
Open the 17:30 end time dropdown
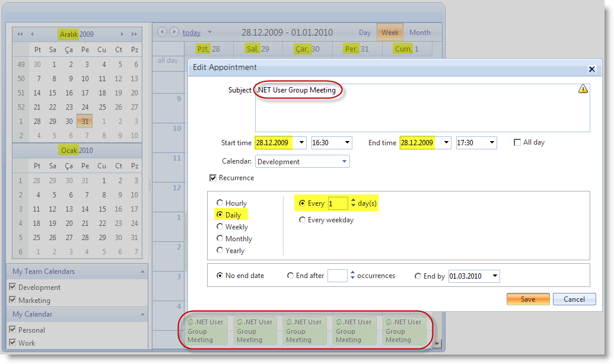492,142
